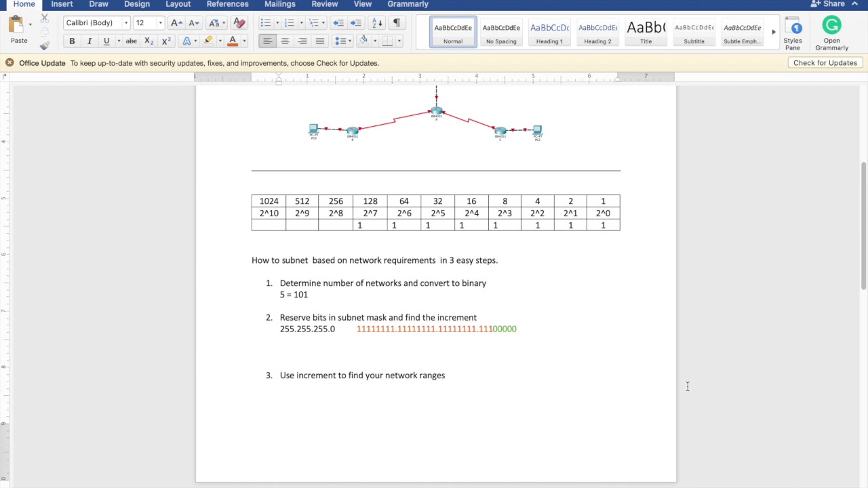
Task: Decrease font size with the shrink icon
Action: pos(194,23)
